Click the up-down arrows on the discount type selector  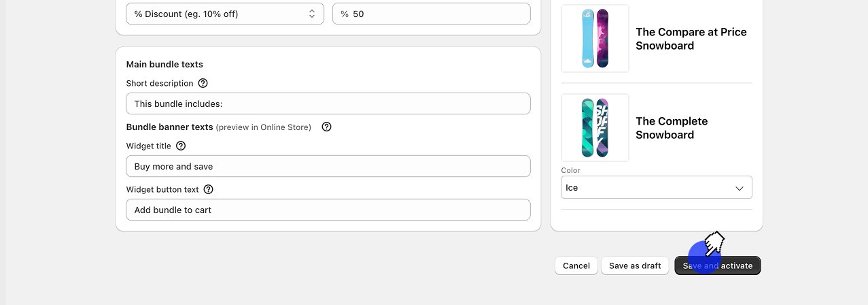(x=312, y=14)
